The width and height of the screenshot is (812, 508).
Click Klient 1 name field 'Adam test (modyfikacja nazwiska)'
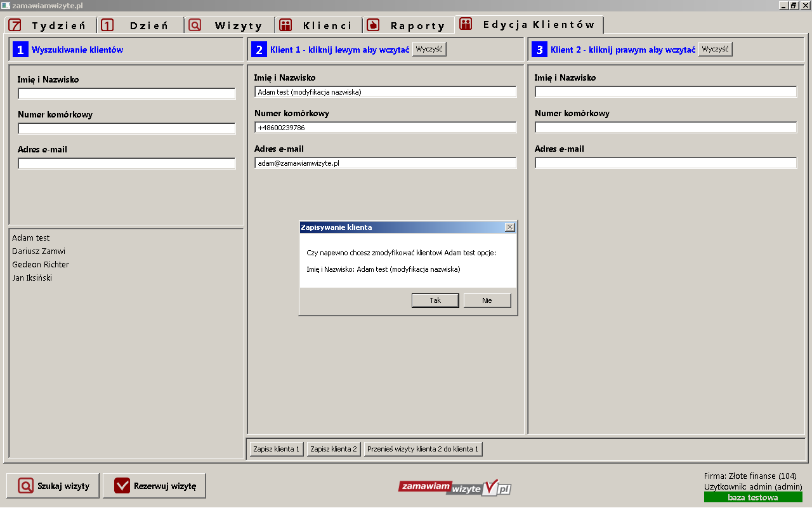[x=386, y=92]
